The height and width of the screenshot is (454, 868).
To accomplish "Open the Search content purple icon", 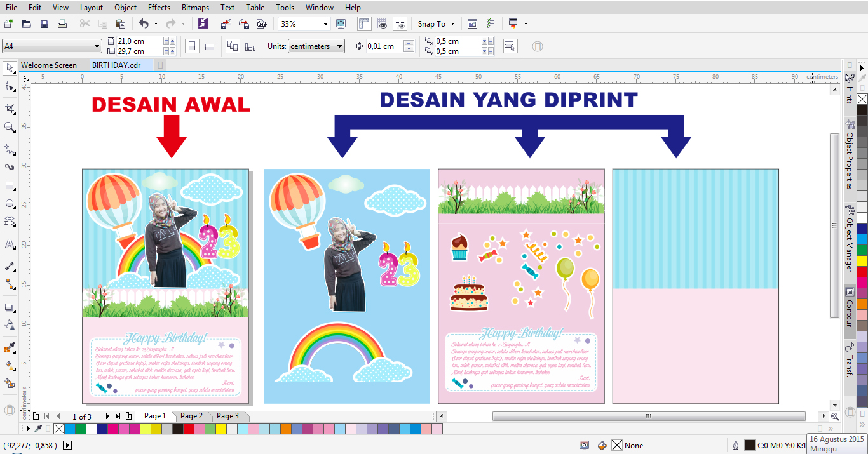I will (x=203, y=24).
